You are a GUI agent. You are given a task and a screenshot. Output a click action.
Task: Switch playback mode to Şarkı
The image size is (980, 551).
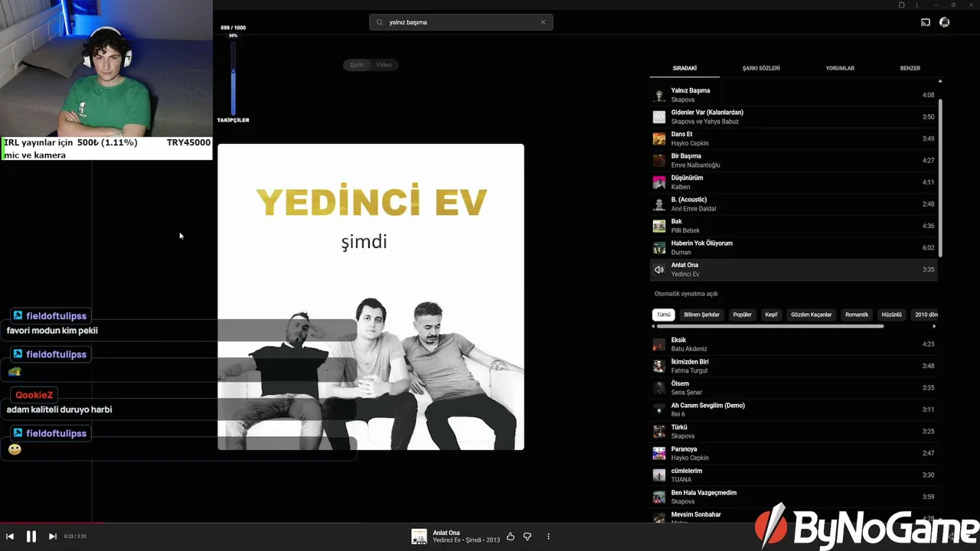point(357,65)
